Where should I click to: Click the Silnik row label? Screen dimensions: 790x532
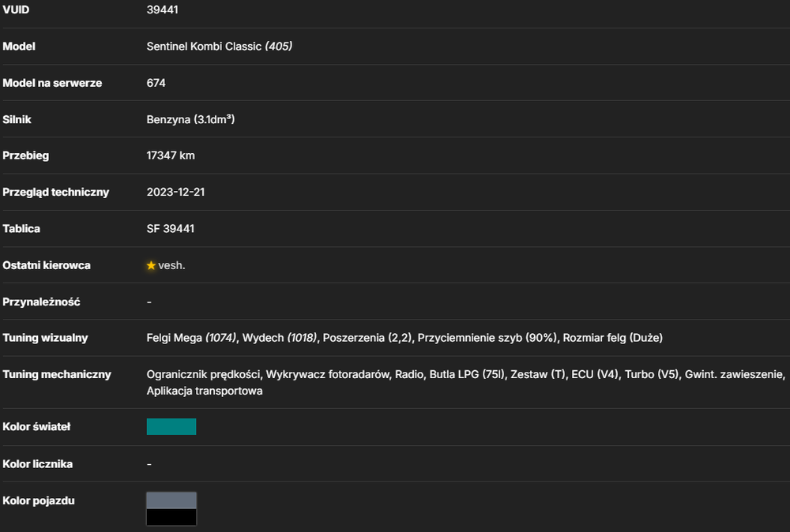[x=17, y=119]
